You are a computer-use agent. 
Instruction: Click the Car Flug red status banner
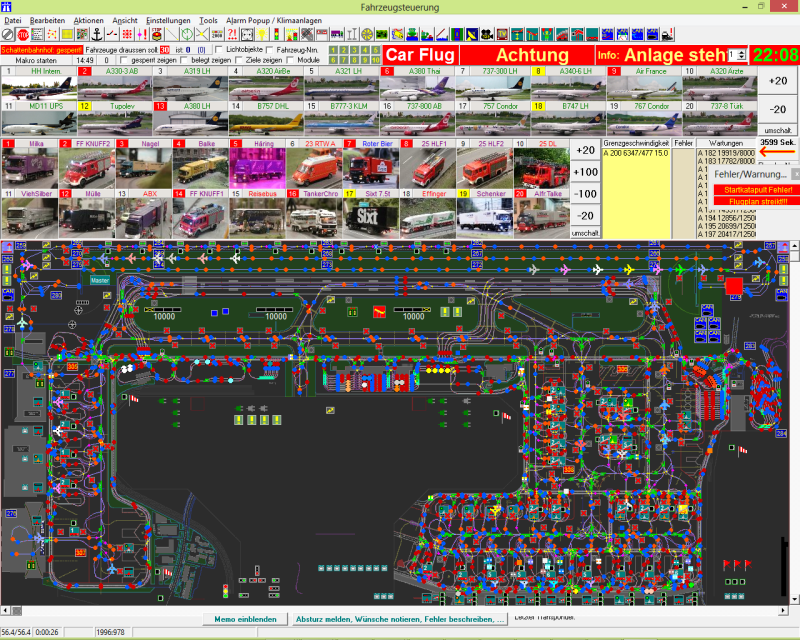point(420,55)
